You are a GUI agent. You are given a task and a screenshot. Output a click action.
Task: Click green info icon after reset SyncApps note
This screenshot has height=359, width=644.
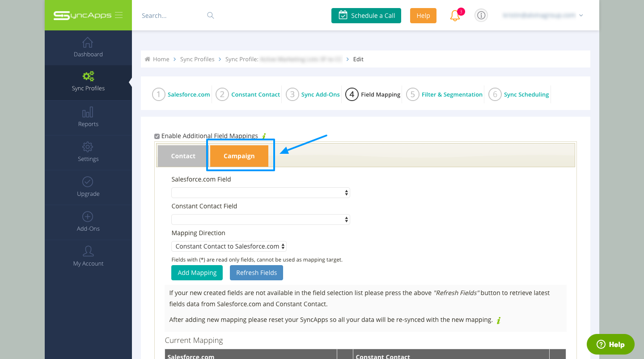coord(499,320)
